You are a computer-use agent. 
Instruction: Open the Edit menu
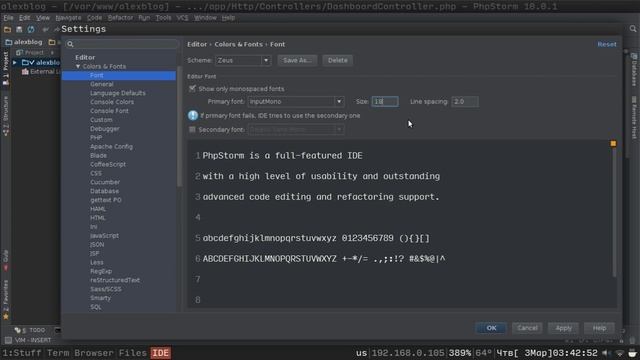(x=24, y=18)
